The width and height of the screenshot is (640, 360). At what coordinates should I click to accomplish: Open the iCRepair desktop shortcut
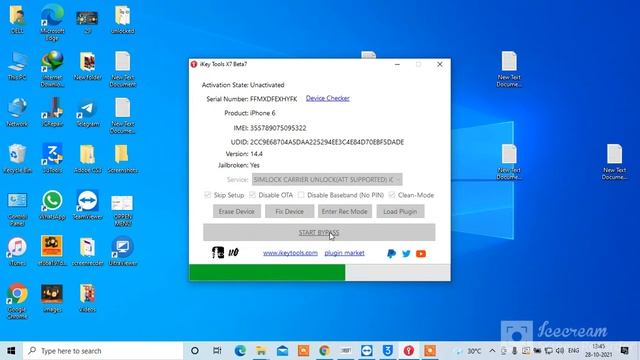[52, 112]
